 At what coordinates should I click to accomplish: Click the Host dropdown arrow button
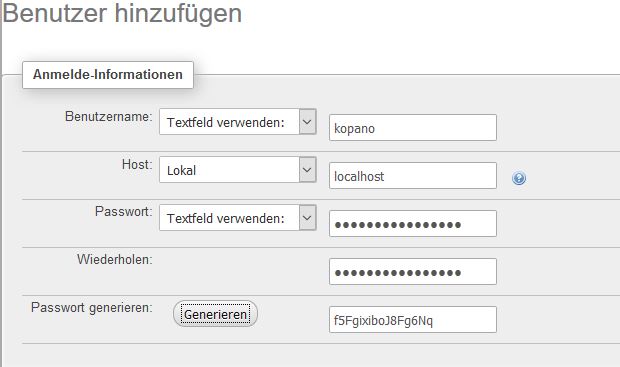point(308,170)
